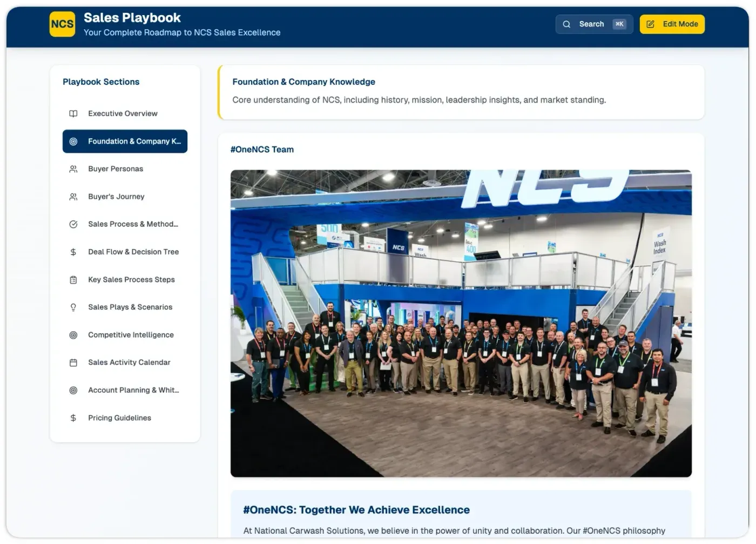756x544 pixels.
Task: Navigate to Sales Process & Methodology
Action: coord(125,224)
